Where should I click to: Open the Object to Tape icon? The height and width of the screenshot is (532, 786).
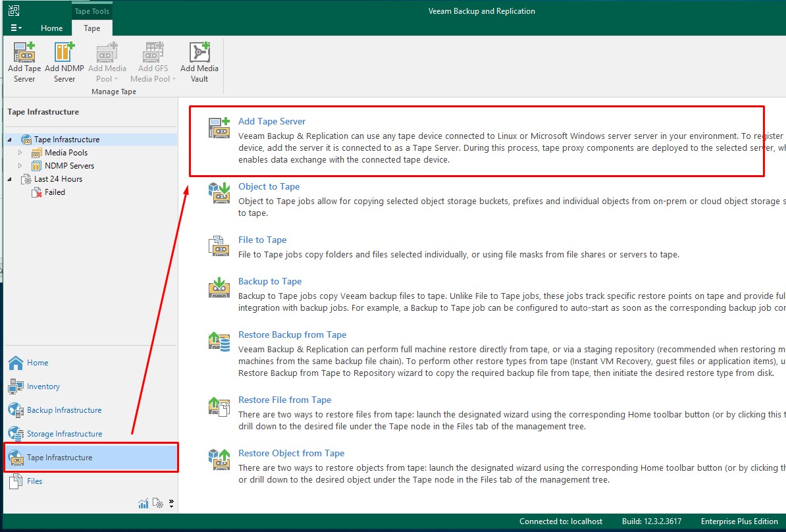(x=219, y=192)
